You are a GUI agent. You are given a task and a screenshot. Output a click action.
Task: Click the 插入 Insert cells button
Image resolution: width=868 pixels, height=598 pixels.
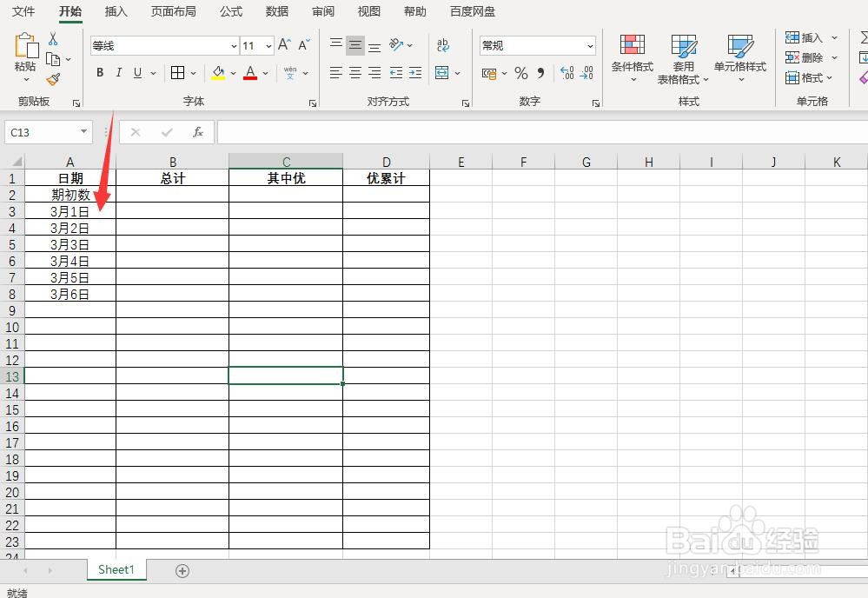pyautogui.click(x=812, y=37)
